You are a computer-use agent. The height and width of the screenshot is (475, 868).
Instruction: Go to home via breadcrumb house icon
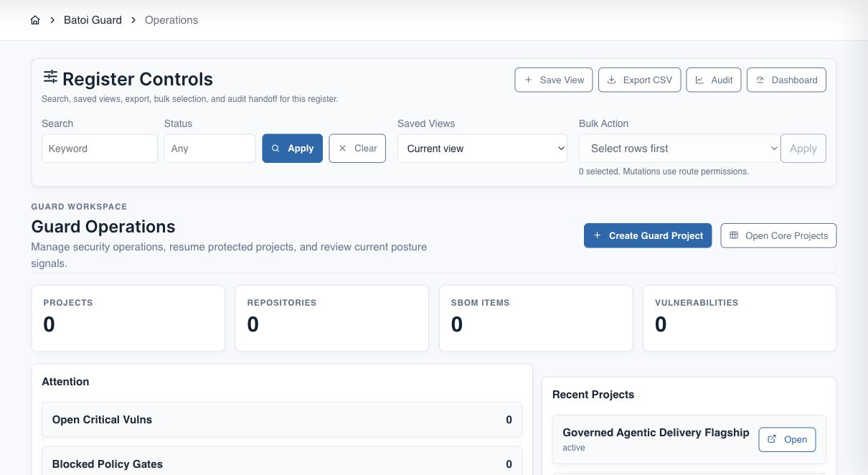pos(35,20)
